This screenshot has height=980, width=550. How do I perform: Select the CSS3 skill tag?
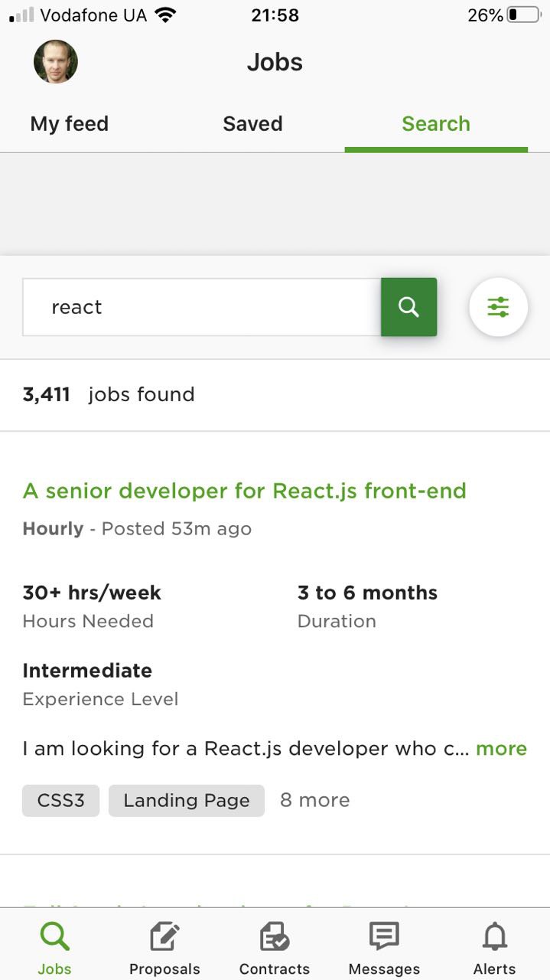pyautogui.click(x=61, y=801)
